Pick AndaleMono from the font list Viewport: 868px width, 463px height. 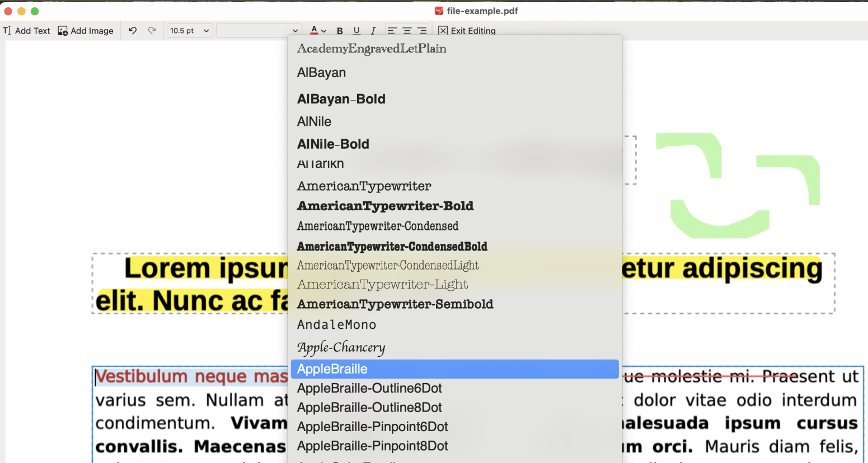pos(336,324)
